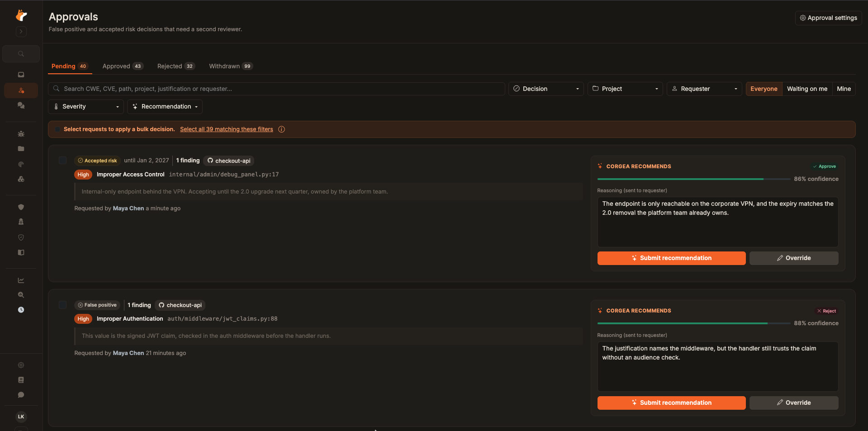Select the Waiting on me filter
Image resolution: width=868 pixels, height=431 pixels.
[x=807, y=89]
